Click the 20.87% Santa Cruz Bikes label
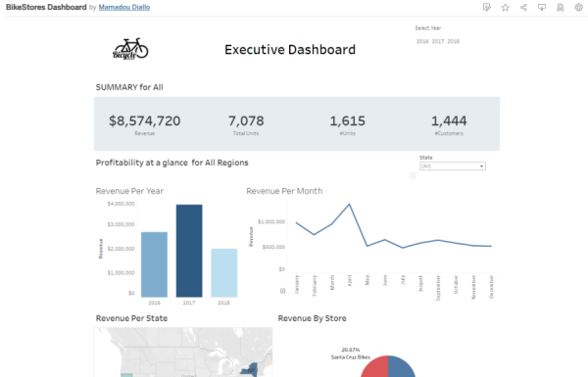Screen dimensions: 588x377 point(351,353)
